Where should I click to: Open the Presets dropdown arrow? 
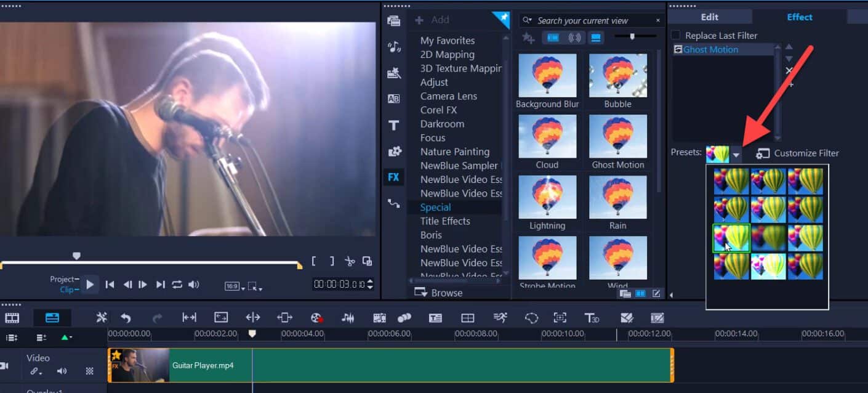[736, 154]
